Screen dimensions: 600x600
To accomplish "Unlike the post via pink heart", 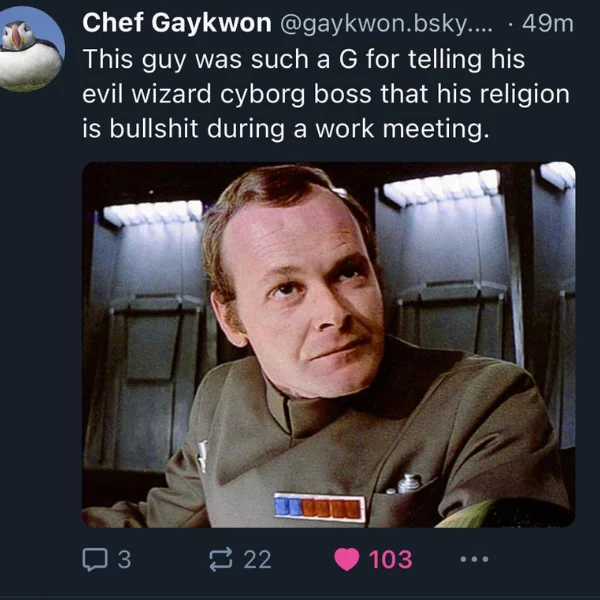I will click(x=347, y=559).
